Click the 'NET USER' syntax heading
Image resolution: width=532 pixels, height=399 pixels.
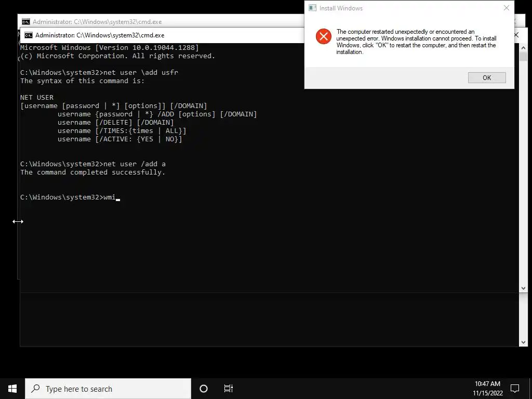click(x=37, y=97)
